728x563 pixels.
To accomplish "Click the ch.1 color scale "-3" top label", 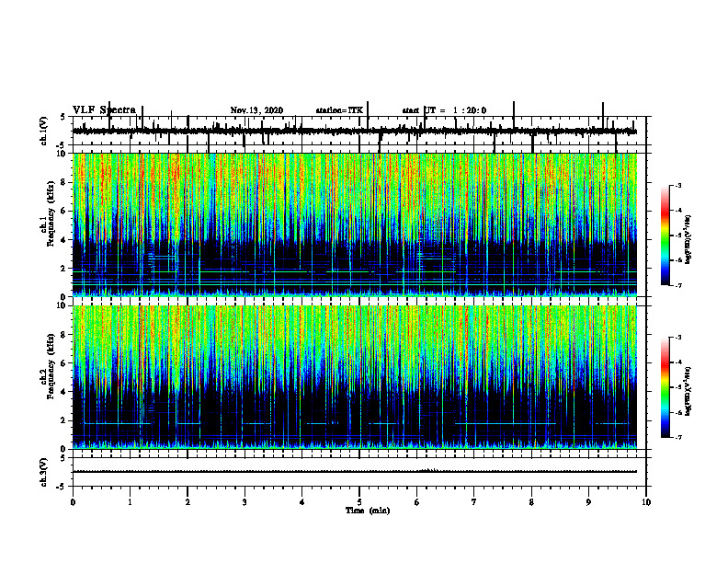I will (x=678, y=185).
